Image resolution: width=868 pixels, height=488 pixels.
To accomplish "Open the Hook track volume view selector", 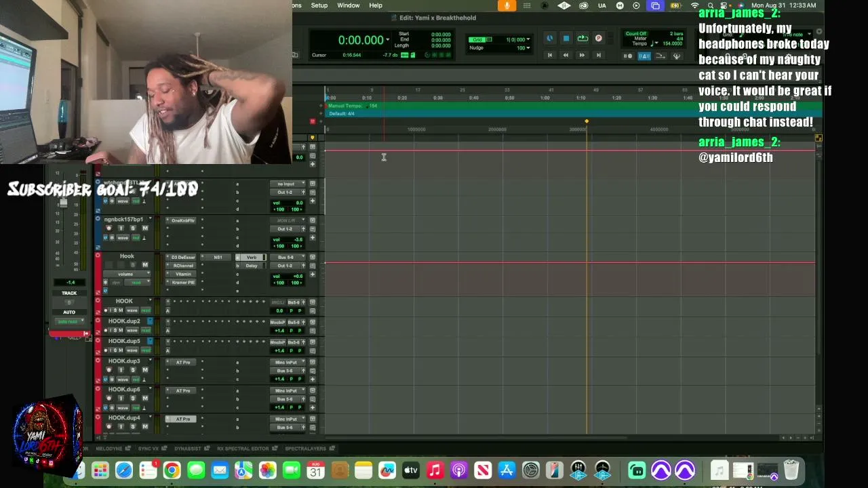I will (127, 274).
